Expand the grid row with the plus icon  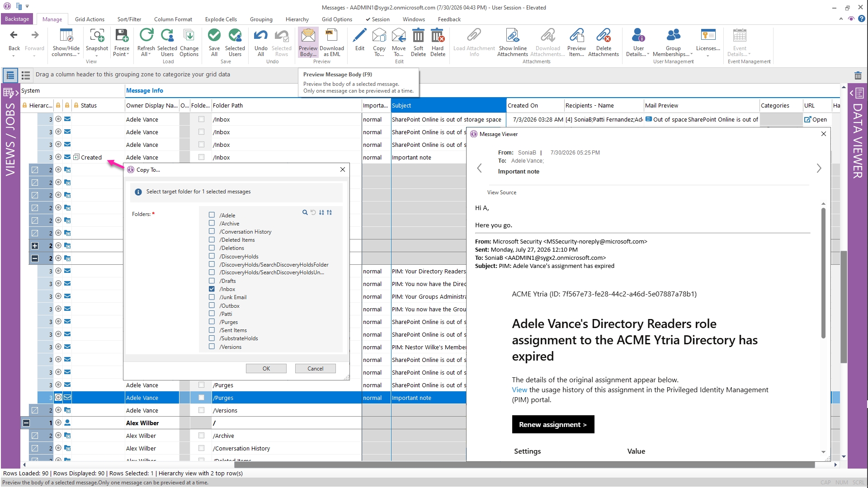click(35, 246)
